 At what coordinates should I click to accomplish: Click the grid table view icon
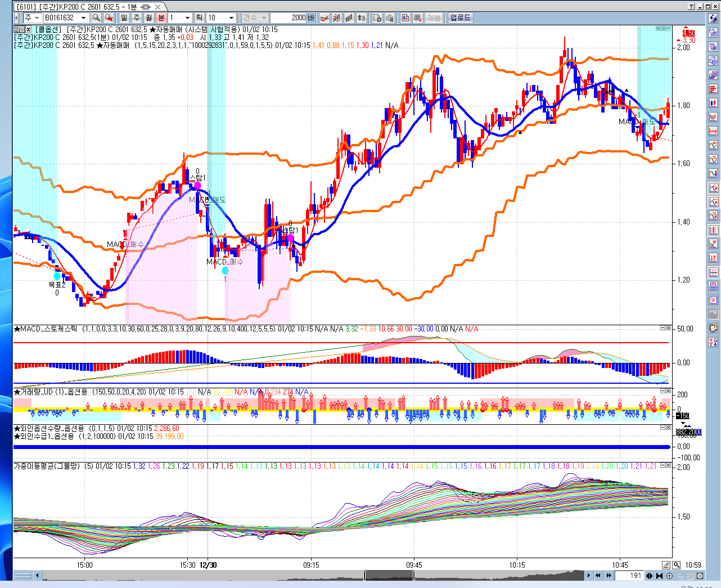[x=418, y=18]
